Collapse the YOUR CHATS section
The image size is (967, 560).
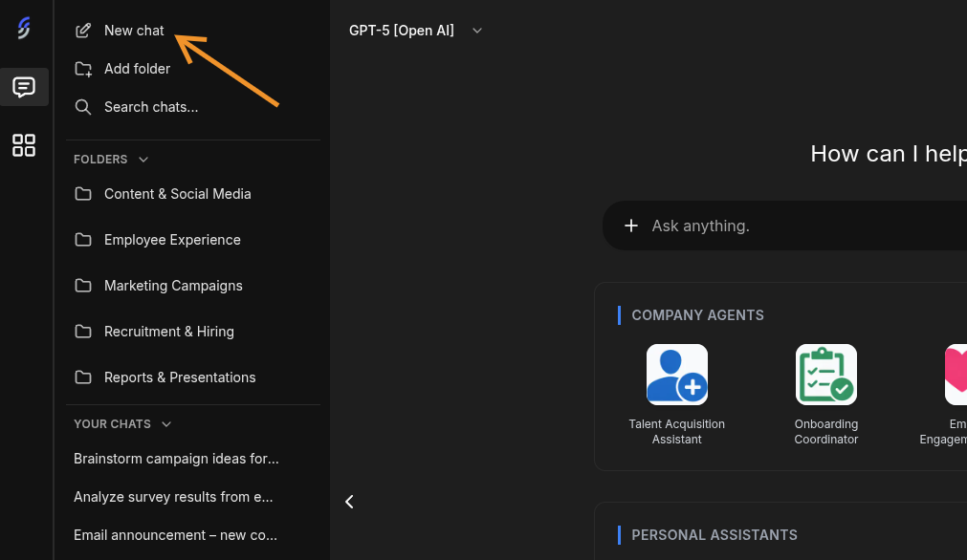click(x=166, y=424)
